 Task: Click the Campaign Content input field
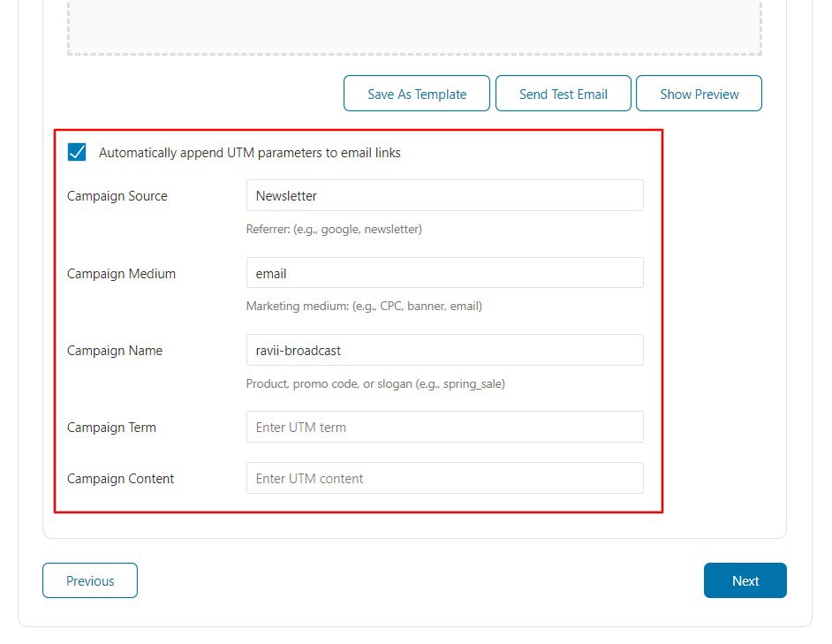pyautogui.click(x=444, y=478)
